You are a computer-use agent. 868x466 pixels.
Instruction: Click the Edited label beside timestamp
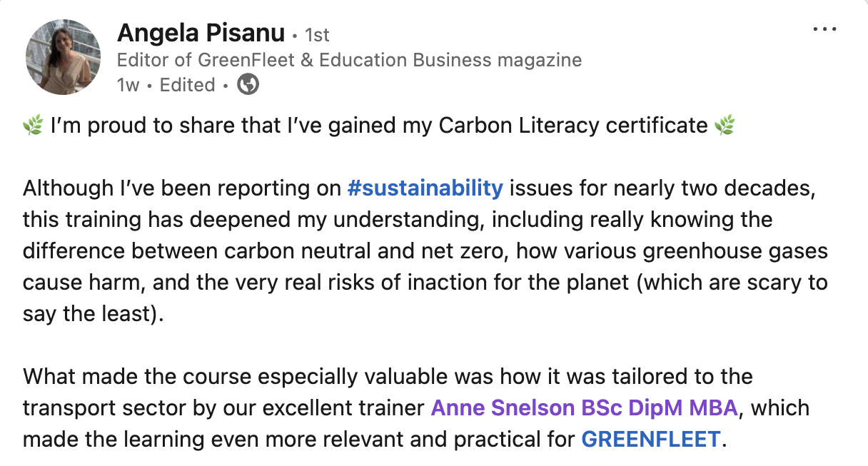(x=187, y=85)
